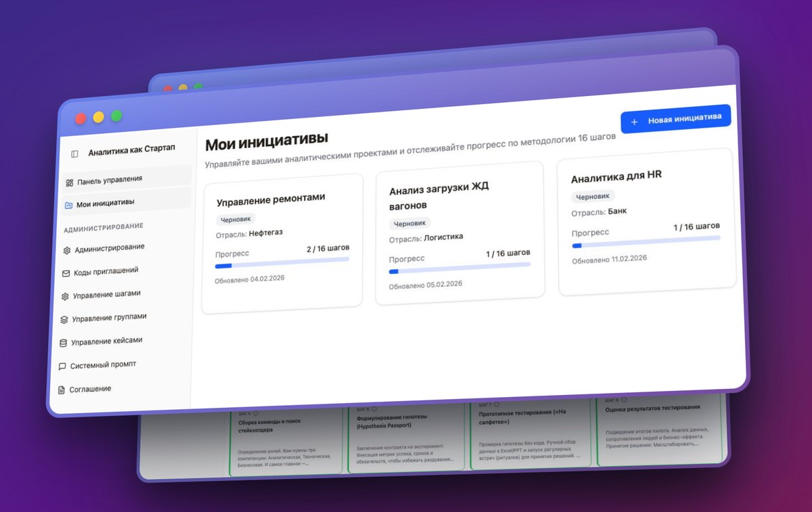Click Обновлено 05.02.2026 text
The image size is (812, 512).
pos(426,285)
